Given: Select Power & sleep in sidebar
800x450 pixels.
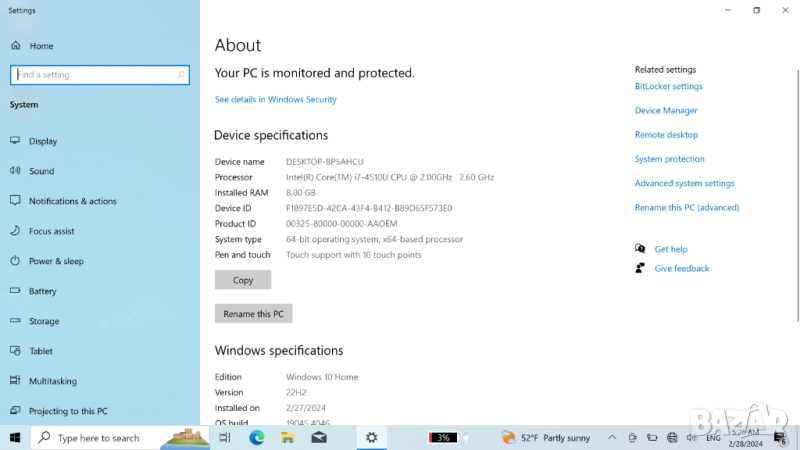Looking at the screenshot, I should [x=56, y=261].
